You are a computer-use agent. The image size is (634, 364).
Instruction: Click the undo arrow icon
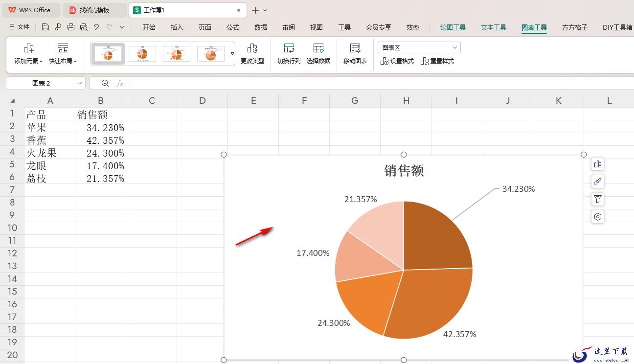point(96,27)
